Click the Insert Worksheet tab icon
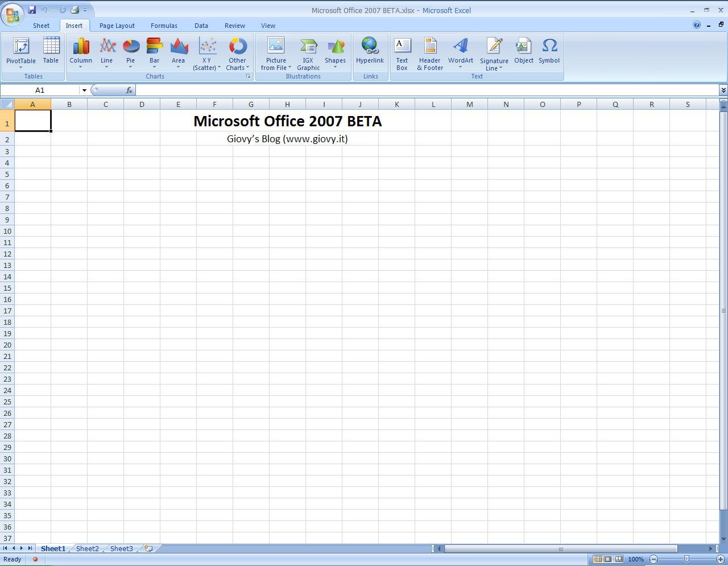 click(148, 548)
